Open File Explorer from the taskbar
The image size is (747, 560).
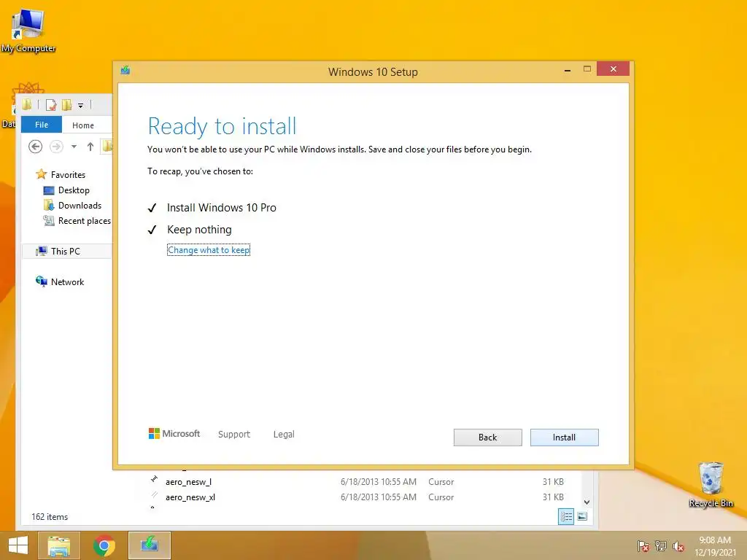coord(59,545)
